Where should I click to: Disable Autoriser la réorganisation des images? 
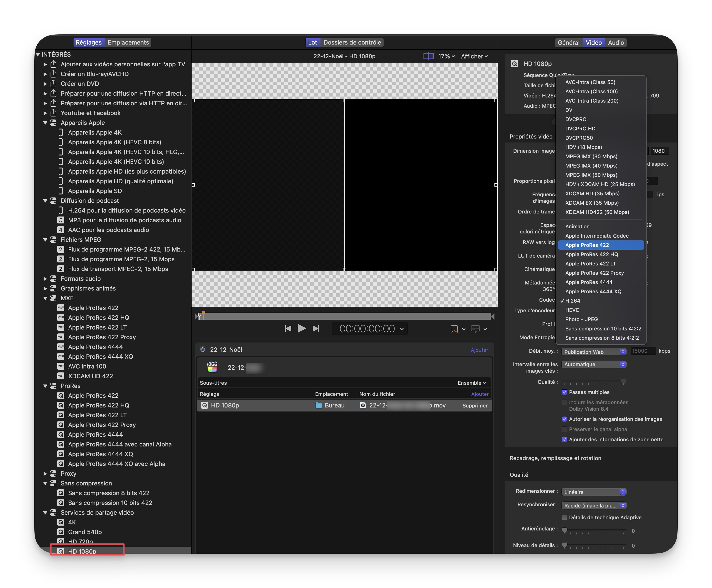point(564,419)
